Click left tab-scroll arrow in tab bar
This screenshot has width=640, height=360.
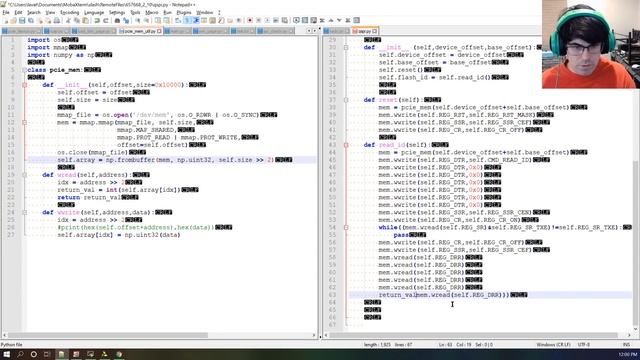point(309,31)
